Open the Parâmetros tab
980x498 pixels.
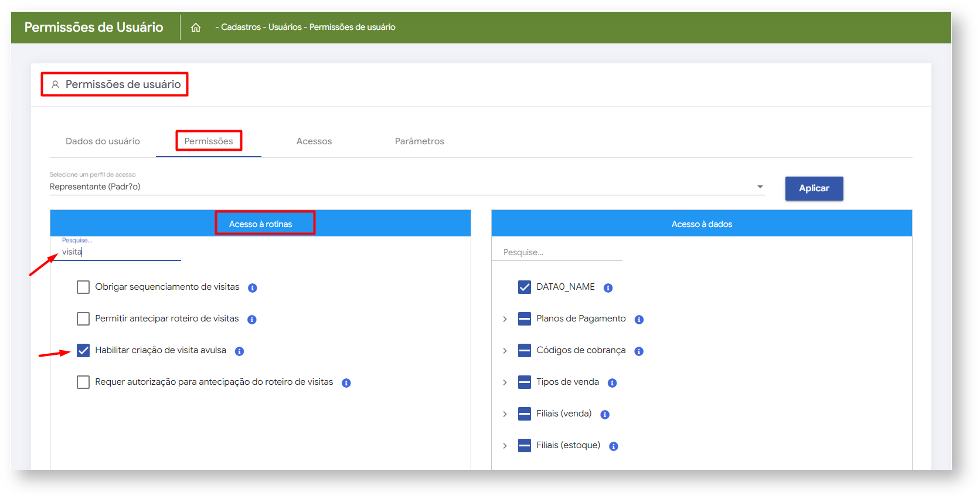(x=420, y=141)
